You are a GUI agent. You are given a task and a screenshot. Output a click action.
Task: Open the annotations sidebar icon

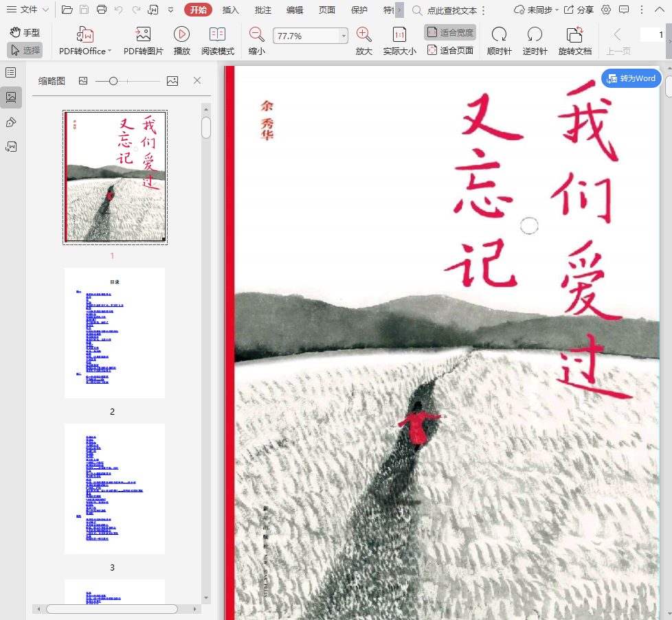tap(11, 122)
